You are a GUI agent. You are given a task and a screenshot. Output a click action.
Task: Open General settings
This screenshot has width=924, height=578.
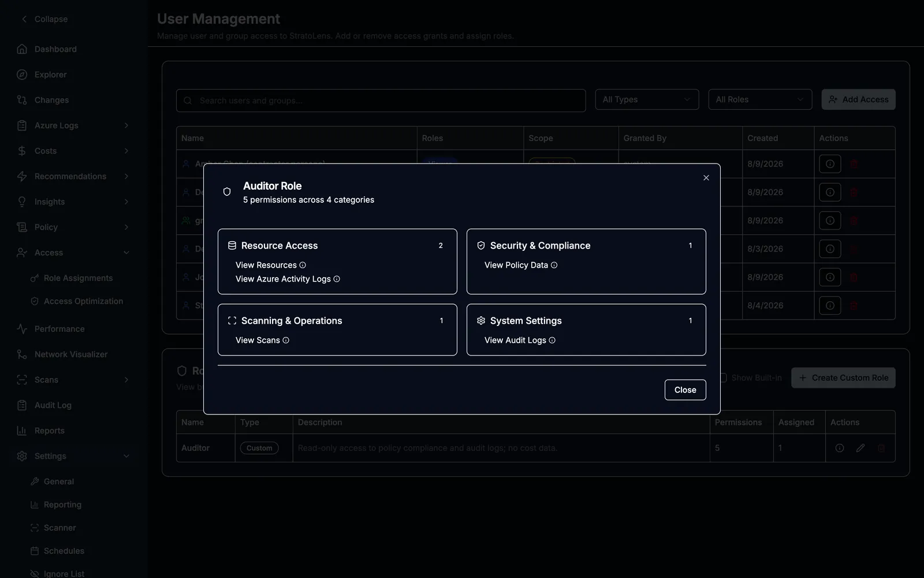[59, 481]
